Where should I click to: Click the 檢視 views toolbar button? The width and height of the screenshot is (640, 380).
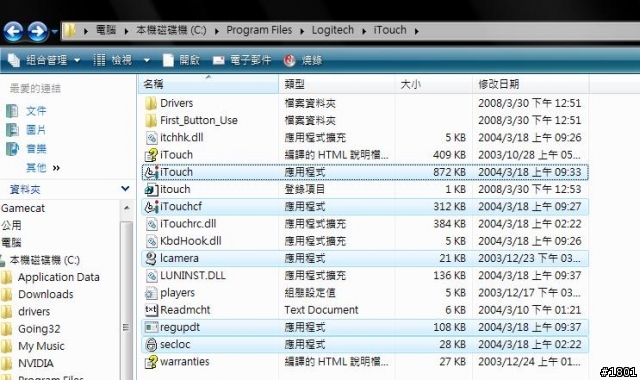[x=113, y=60]
